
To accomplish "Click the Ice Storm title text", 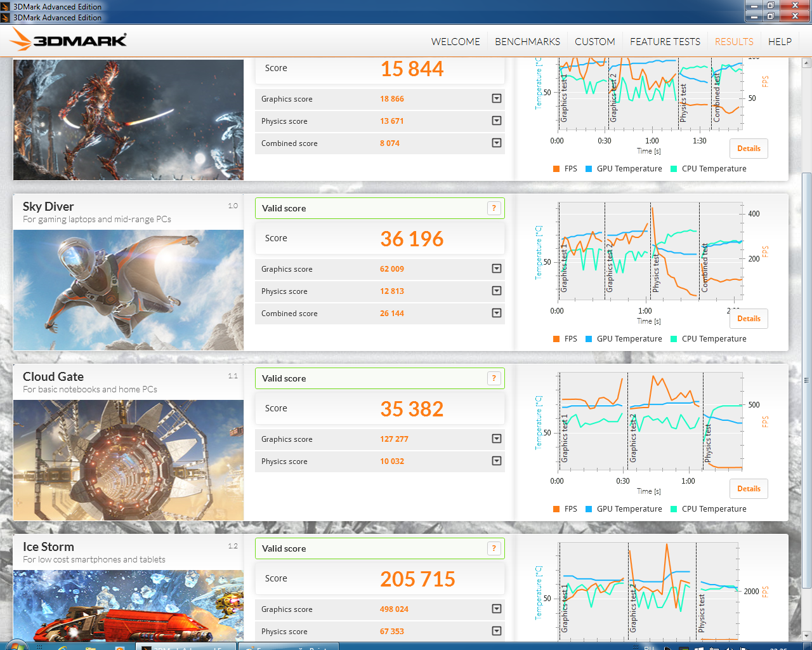I will (48, 547).
